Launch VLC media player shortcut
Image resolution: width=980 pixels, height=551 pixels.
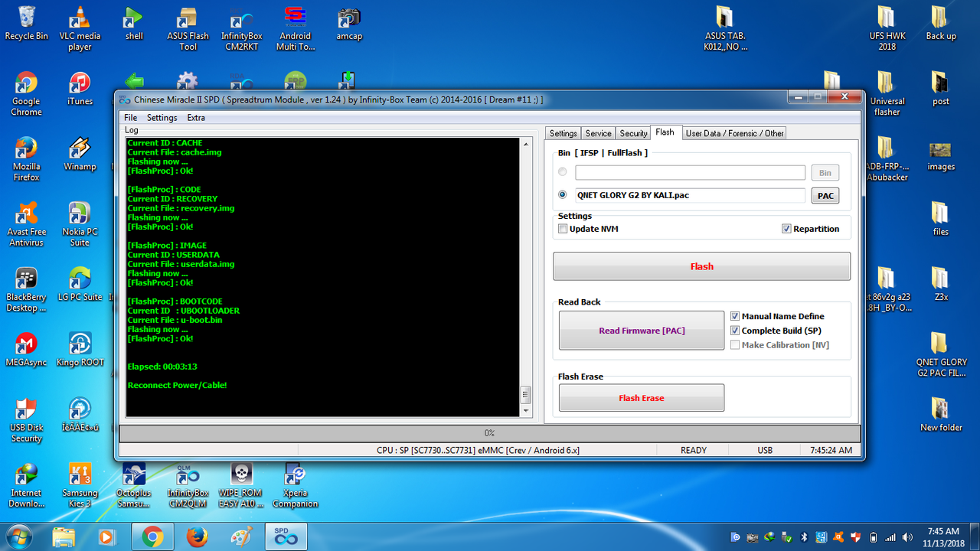click(80, 28)
